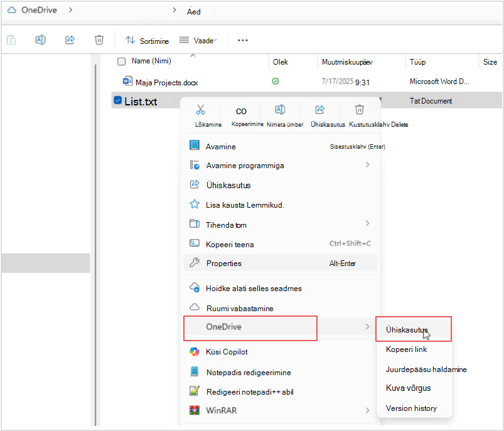Click the Aed folder in breadcrumb
This screenshot has width=504, height=431.
(x=194, y=12)
